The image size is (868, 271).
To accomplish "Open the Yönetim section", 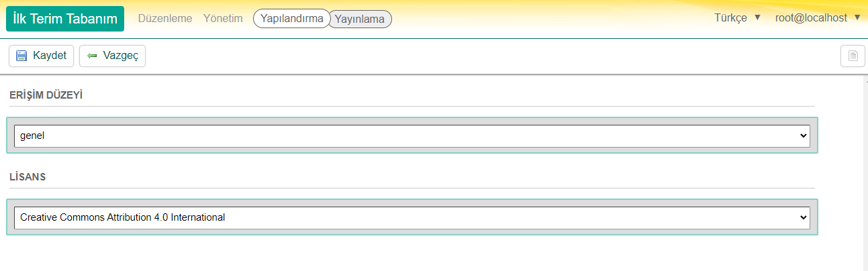I will [x=223, y=19].
